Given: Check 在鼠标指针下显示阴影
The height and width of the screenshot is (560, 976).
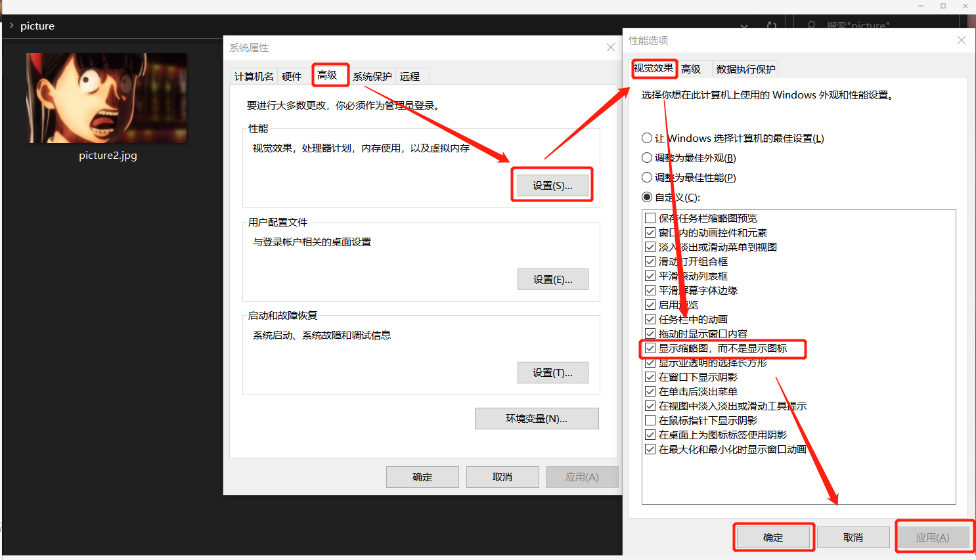Looking at the screenshot, I should [x=650, y=420].
